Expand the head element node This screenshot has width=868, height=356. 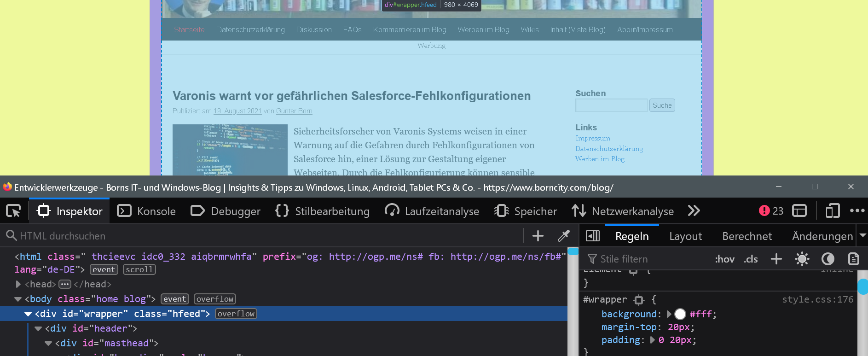coord(18,284)
